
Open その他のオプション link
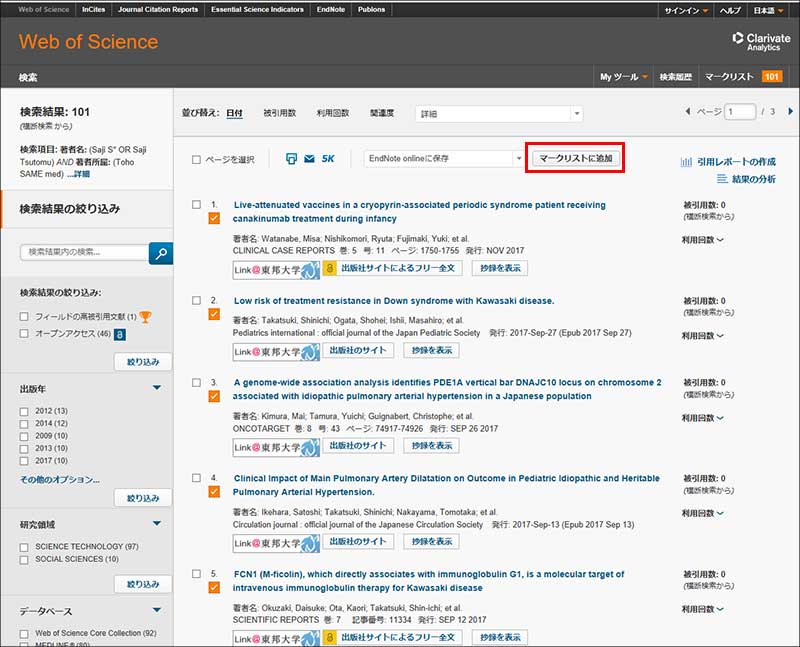click(60, 480)
